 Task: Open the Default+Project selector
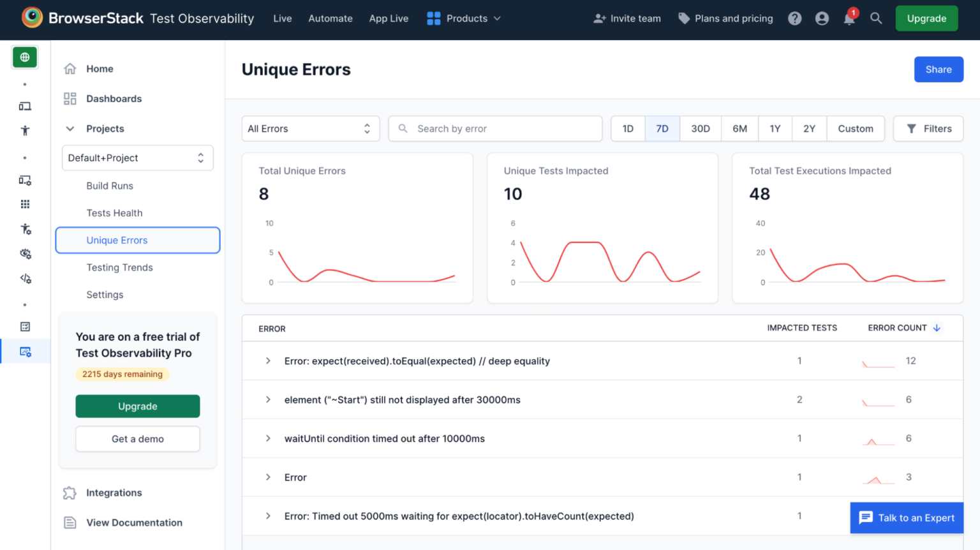(x=137, y=158)
